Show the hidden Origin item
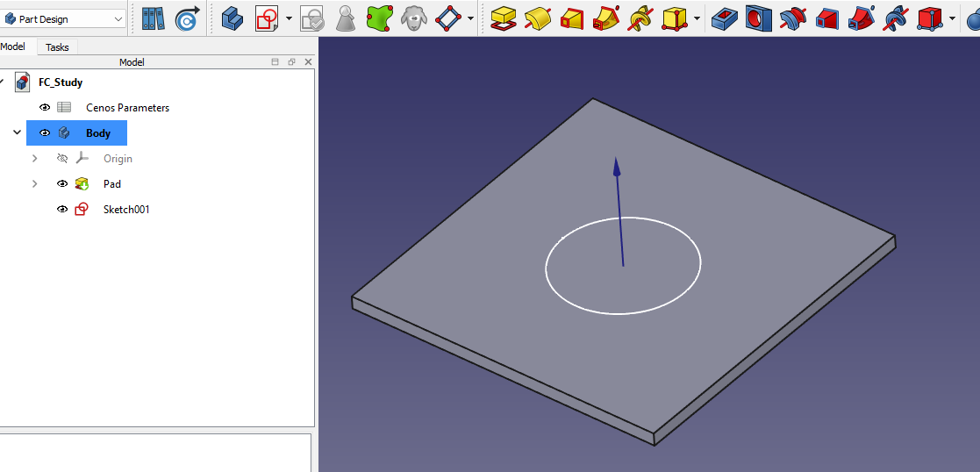980x472 pixels. (x=62, y=159)
